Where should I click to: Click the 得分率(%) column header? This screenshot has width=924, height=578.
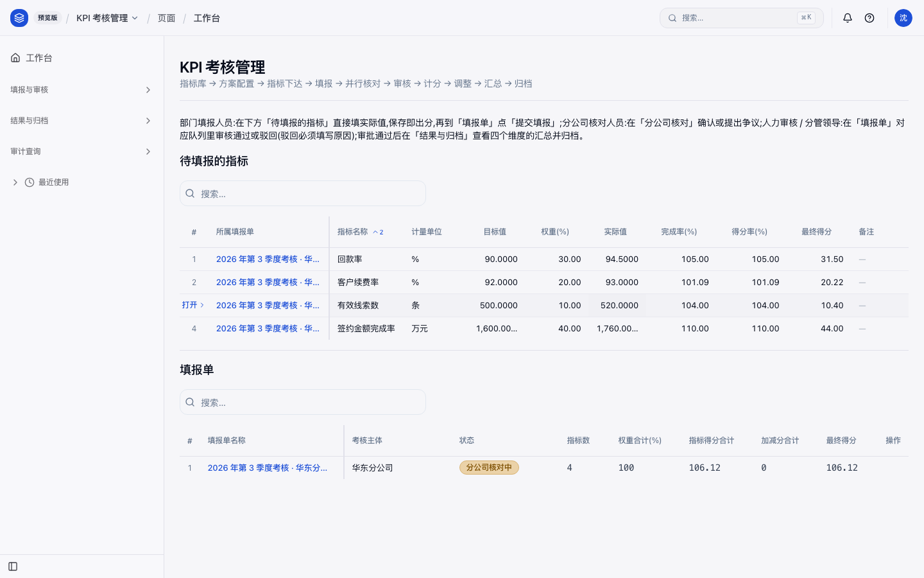(x=749, y=232)
